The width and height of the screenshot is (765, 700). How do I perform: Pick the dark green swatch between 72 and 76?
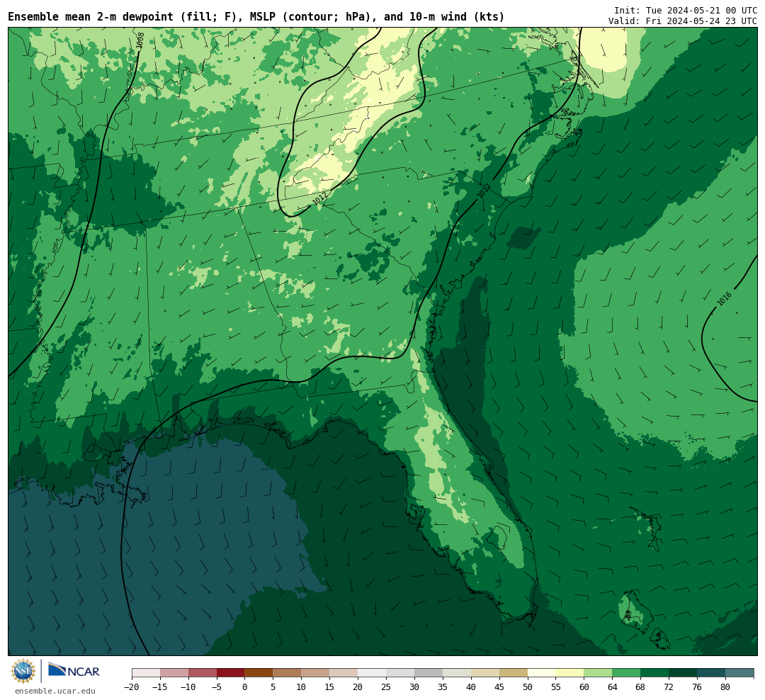coord(684,673)
